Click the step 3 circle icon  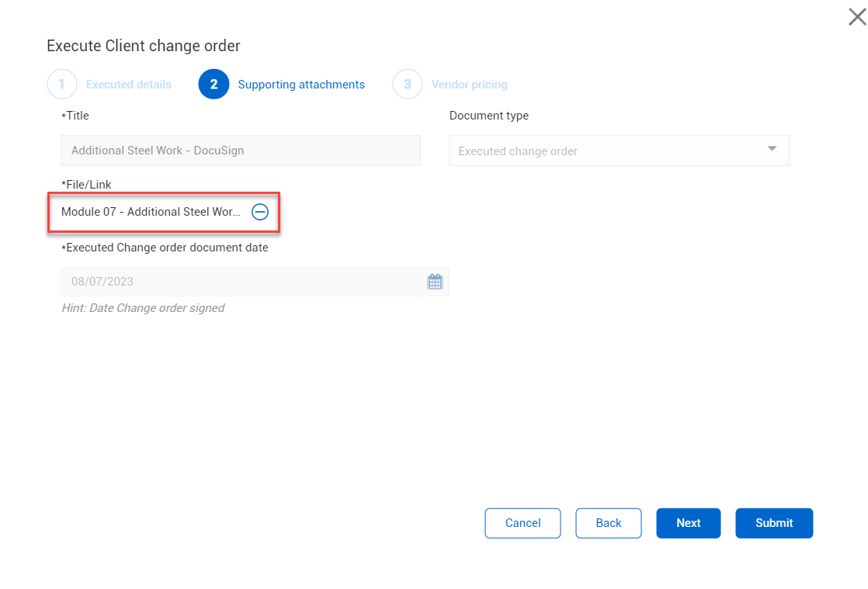[x=408, y=85]
